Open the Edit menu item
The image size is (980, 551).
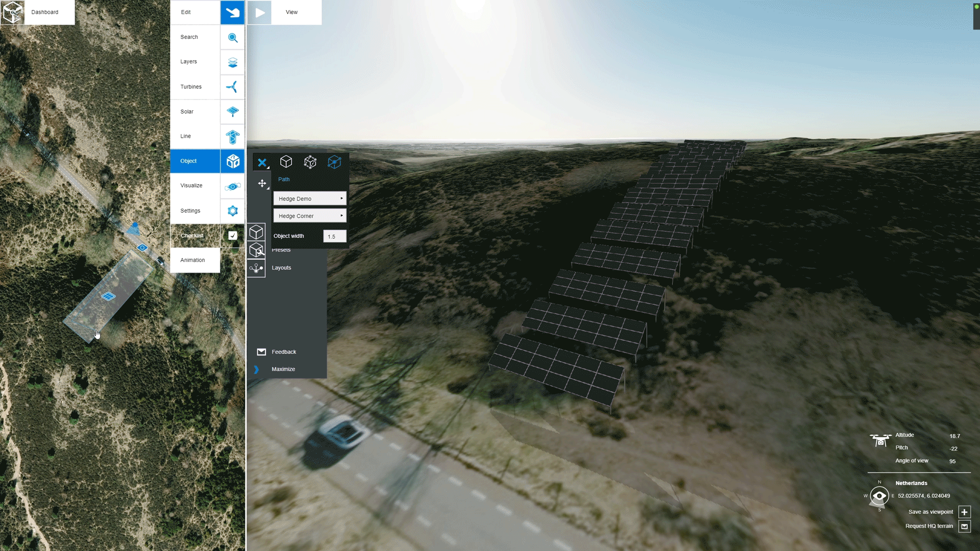click(x=195, y=12)
